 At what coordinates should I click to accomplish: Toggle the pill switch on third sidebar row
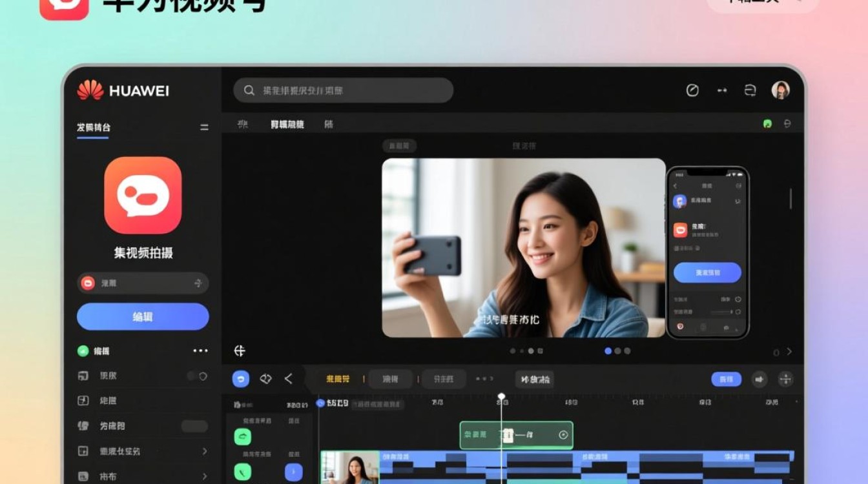tap(194, 426)
